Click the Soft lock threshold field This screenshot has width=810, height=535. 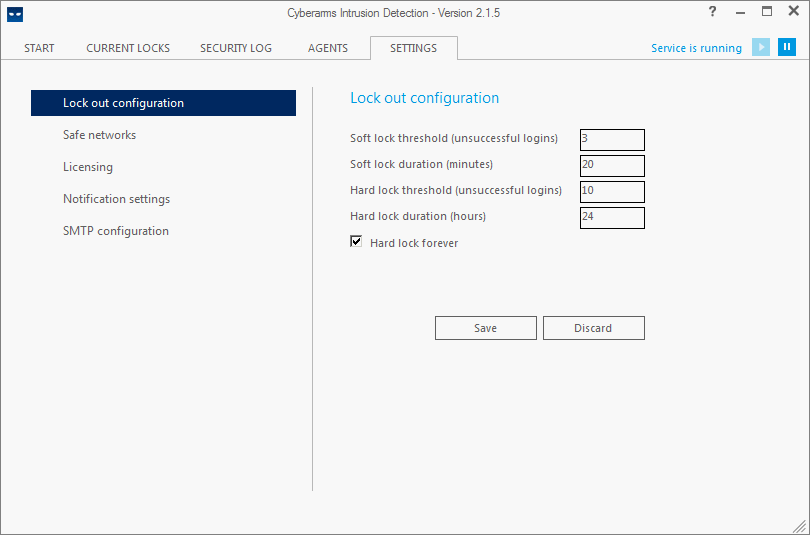[x=612, y=140]
